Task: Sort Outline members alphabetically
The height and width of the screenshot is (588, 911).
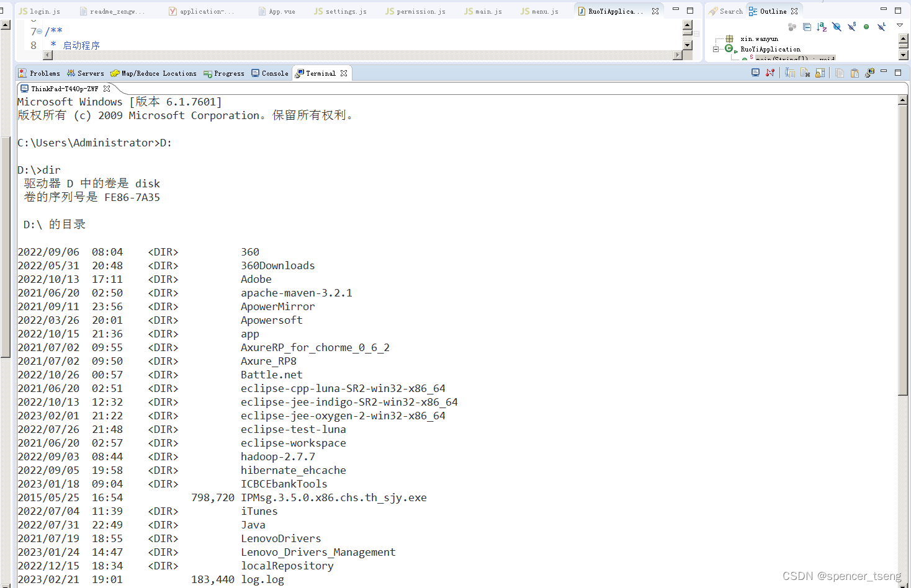Action: (822, 27)
